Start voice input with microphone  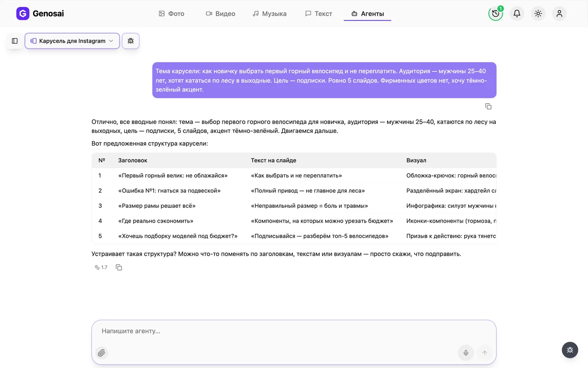[466, 353]
